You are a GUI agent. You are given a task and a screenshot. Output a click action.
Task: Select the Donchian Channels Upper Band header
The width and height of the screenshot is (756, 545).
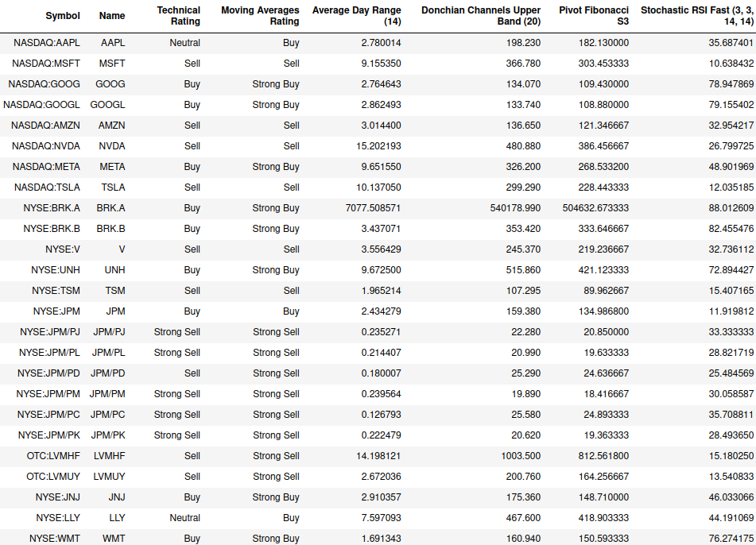tap(481, 16)
